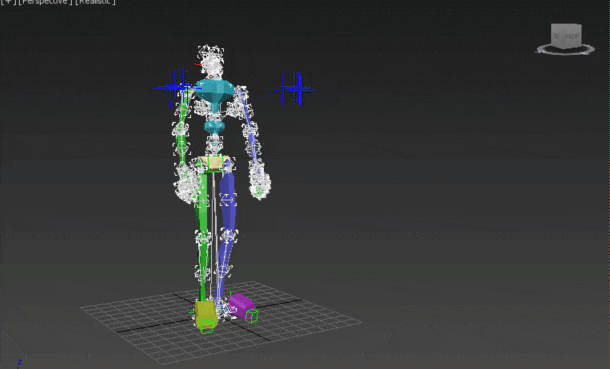
Task: Select the yellow foot bone
Action: [x=205, y=313]
